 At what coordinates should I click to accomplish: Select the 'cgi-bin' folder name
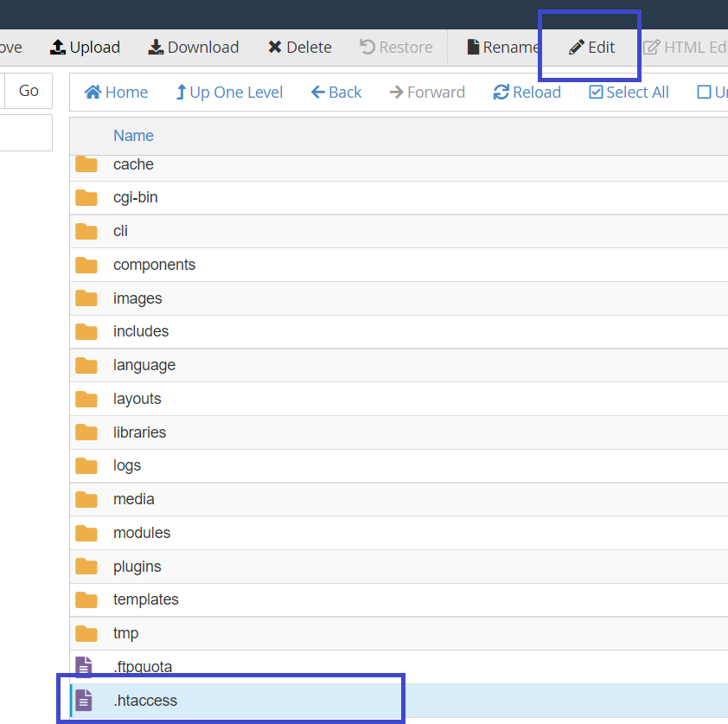pos(136,198)
